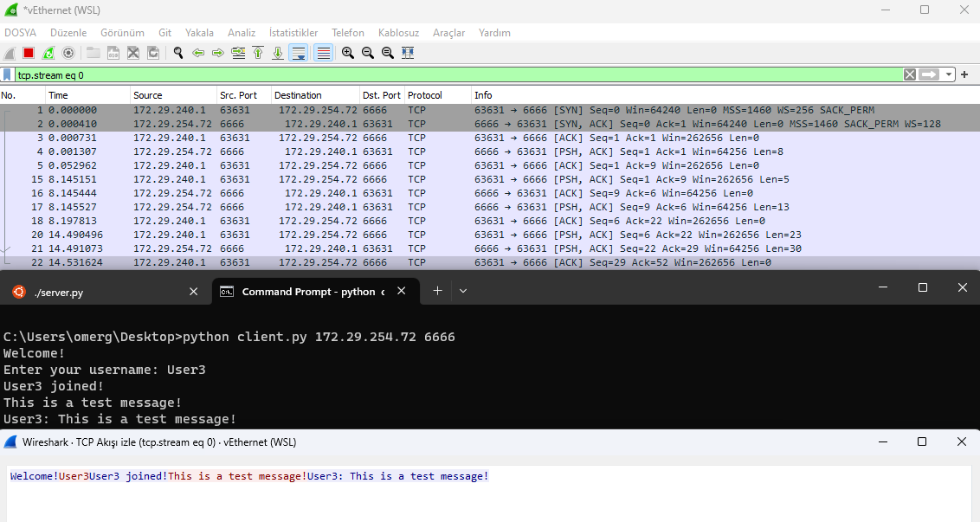Select packet 17 with Len=13
980x522 pixels.
pos(490,207)
